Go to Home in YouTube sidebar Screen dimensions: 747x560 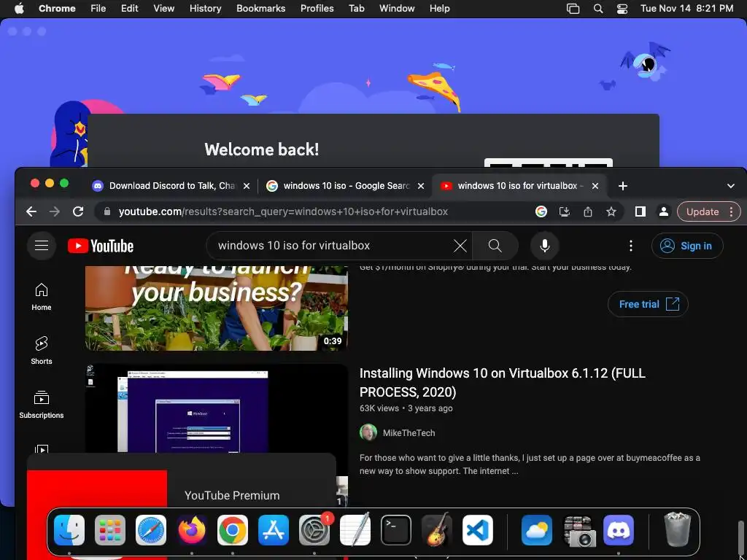[x=42, y=297]
